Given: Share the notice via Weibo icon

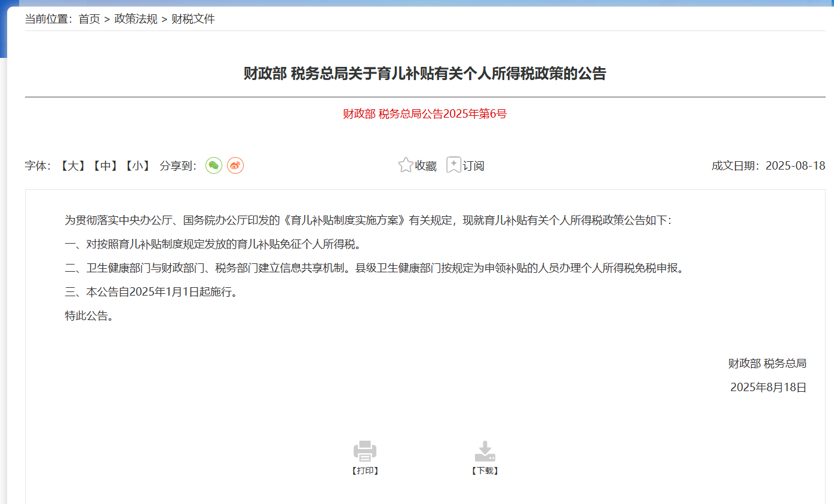Looking at the screenshot, I should 235,165.
